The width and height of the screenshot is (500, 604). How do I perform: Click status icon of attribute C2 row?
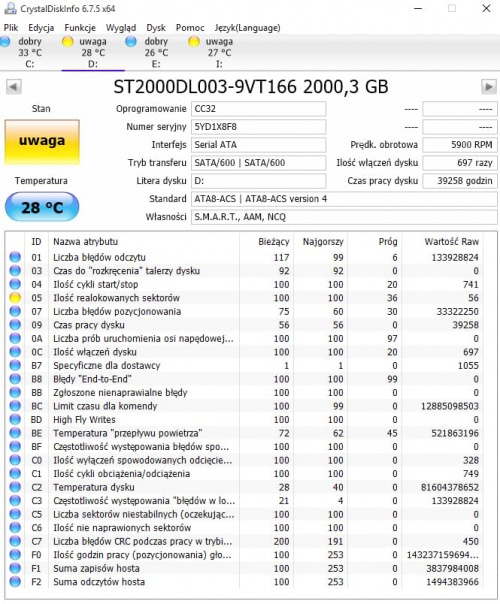(x=15, y=487)
